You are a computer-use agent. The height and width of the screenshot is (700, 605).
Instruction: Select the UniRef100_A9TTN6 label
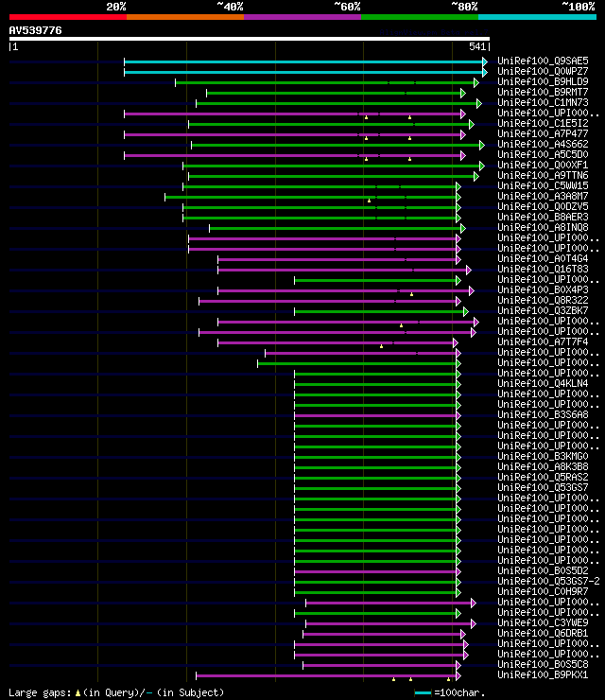[x=543, y=175]
